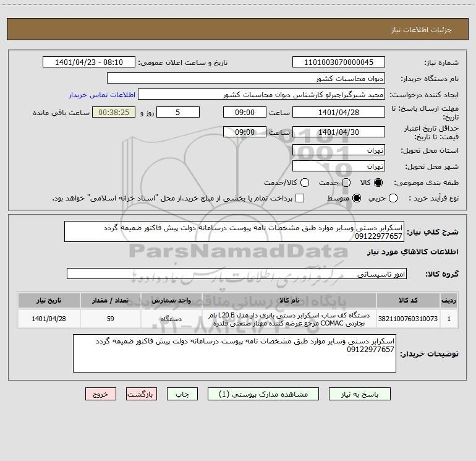The height and width of the screenshot is (461, 476).
Task: Select the کالا radio button
Action: [x=378, y=183]
